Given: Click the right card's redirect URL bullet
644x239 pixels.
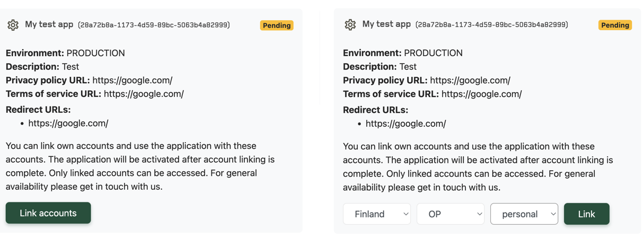Looking at the screenshot, I should coord(406,123).
